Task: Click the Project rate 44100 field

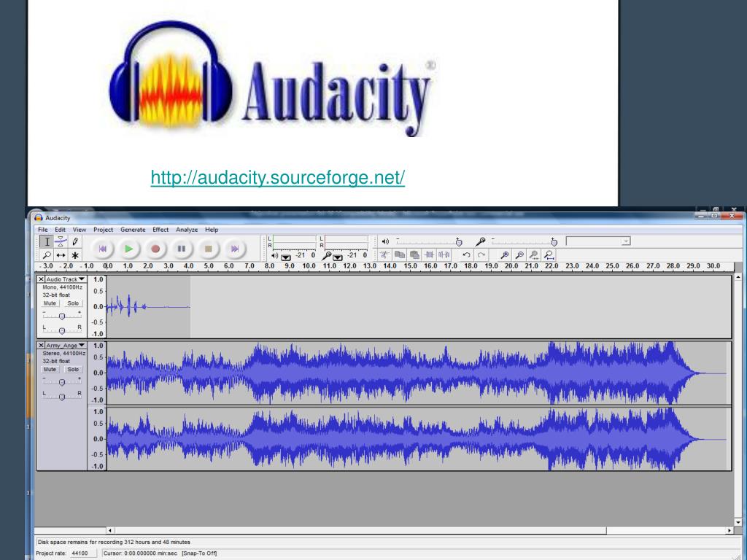Action: coord(82,553)
